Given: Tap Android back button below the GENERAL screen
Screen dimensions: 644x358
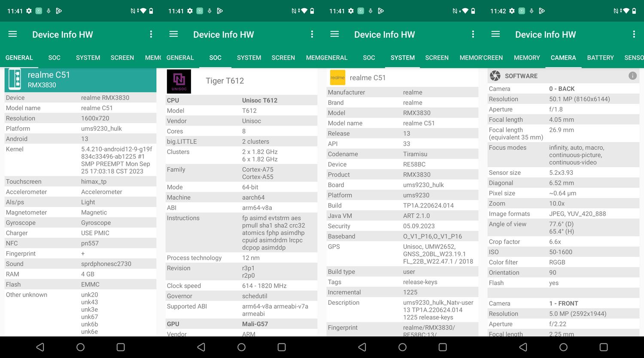Looking at the screenshot, I should (x=40, y=347).
